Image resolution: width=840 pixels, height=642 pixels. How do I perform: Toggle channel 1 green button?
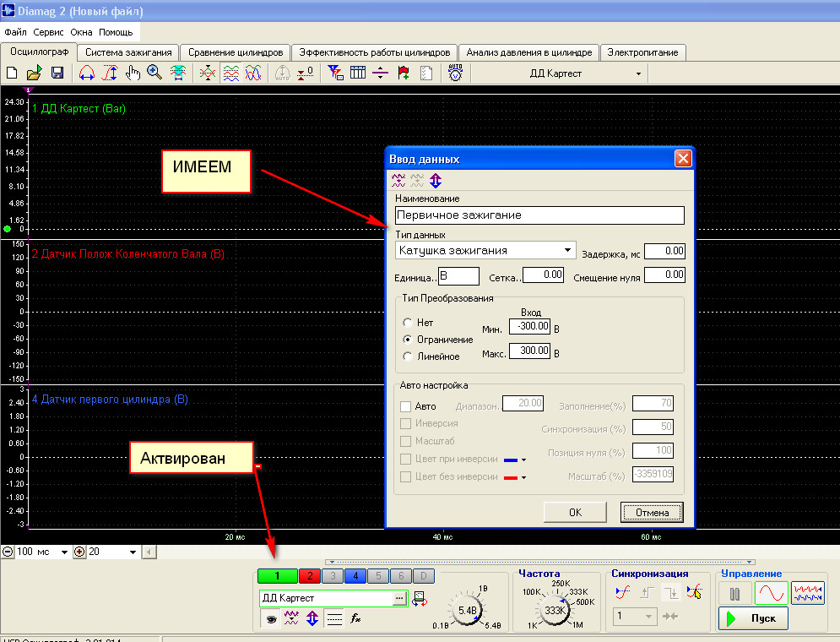tap(277, 576)
